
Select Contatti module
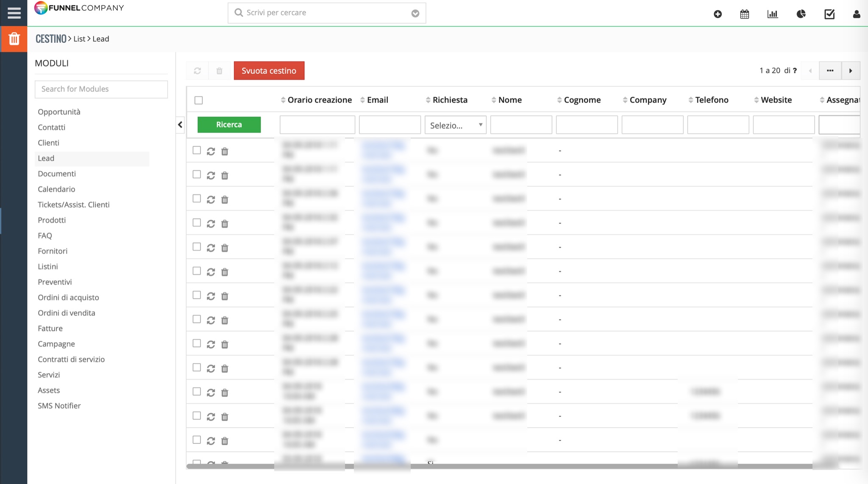[51, 127]
